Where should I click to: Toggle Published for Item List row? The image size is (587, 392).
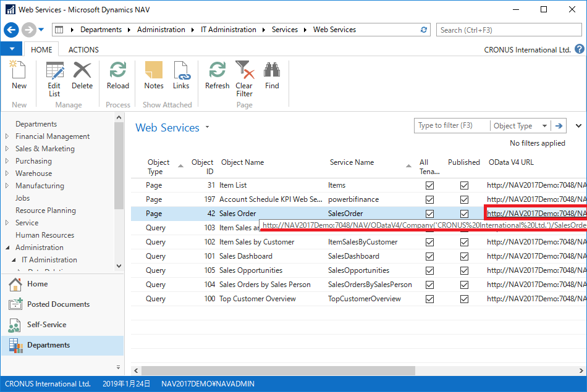click(464, 185)
